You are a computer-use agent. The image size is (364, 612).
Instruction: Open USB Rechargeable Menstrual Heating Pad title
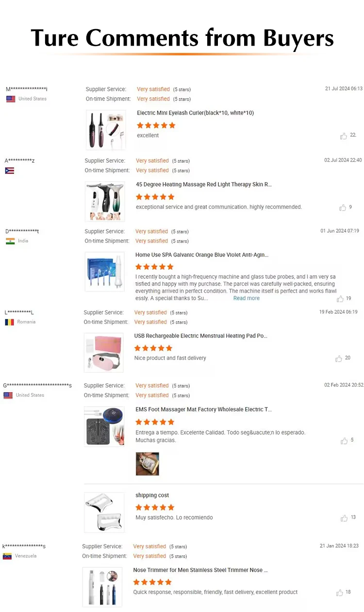tap(200, 336)
